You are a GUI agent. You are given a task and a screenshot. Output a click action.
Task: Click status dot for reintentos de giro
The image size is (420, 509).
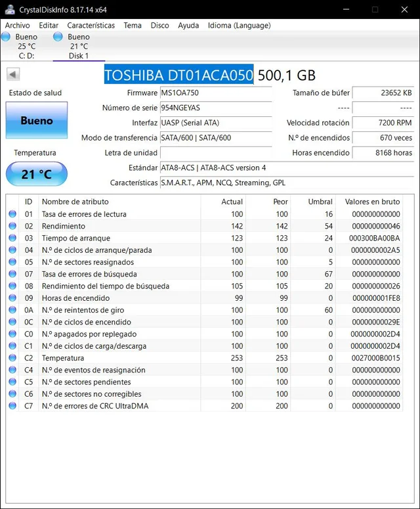click(12, 310)
